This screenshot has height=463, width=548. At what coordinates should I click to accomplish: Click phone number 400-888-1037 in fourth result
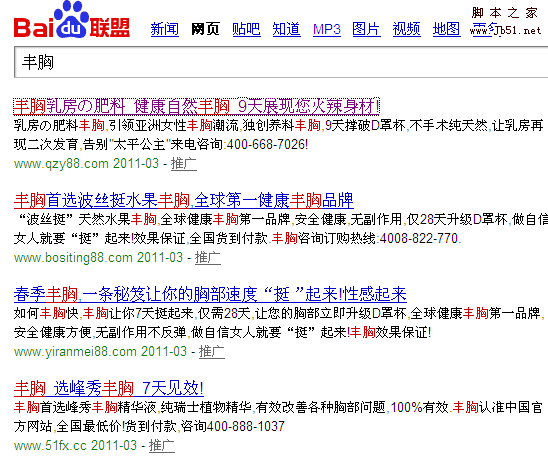click(x=246, y=426)
